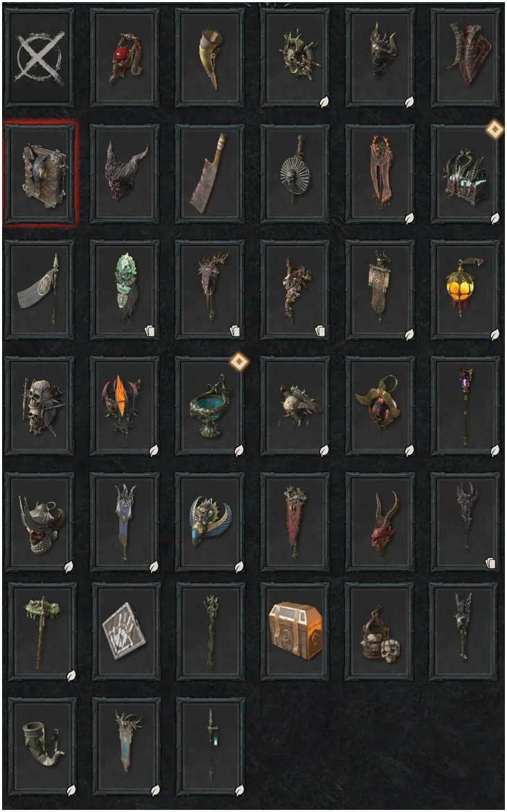Pick the orange crystal altar trophy
The width and height of the screenshot is (507, 812).
(125, 406)
